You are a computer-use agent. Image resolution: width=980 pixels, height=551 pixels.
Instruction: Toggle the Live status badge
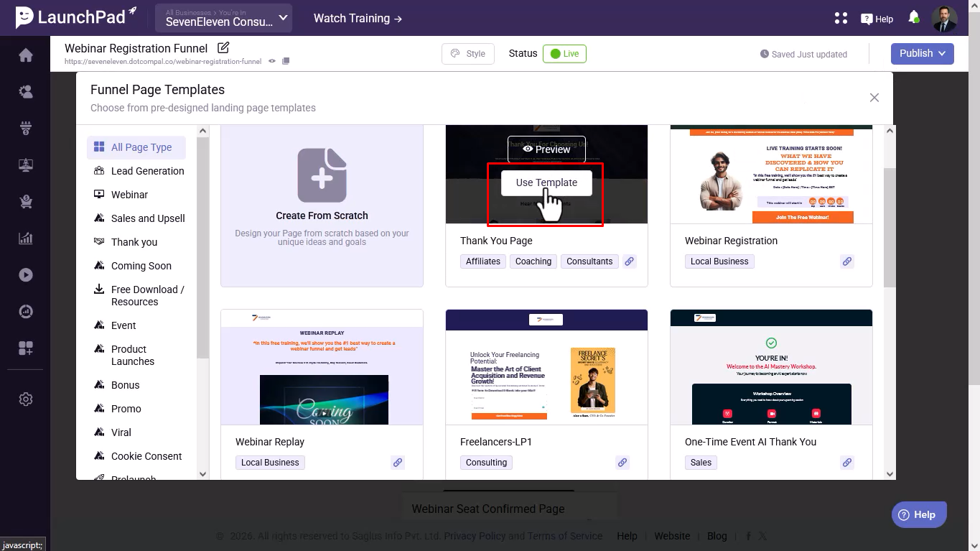tap(564, 54)
